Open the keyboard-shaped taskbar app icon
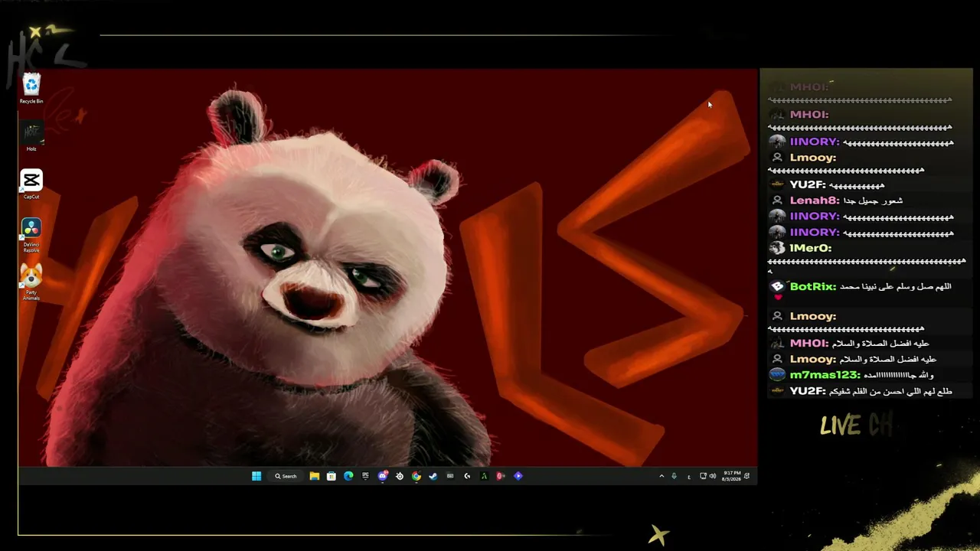The height and width of the screenshot is (551, 980). click(x=449, y=476)
